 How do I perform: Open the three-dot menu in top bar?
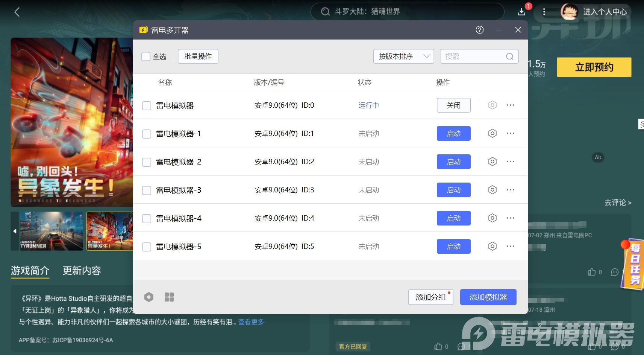point(544,12)
